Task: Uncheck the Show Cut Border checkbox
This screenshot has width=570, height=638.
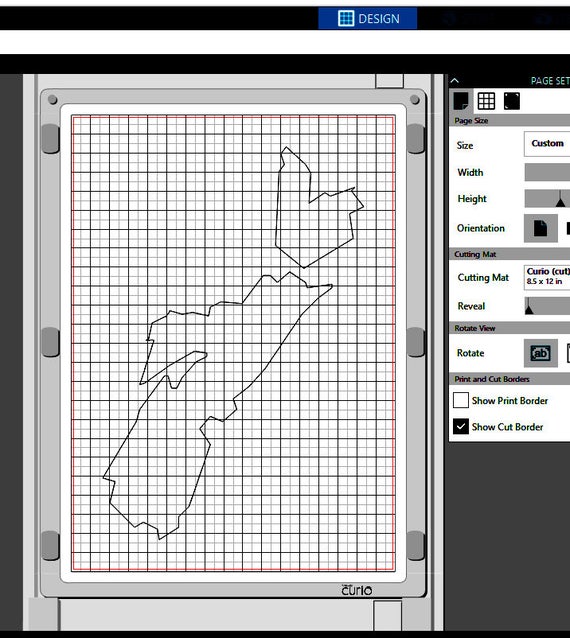Action: [461, 427]
